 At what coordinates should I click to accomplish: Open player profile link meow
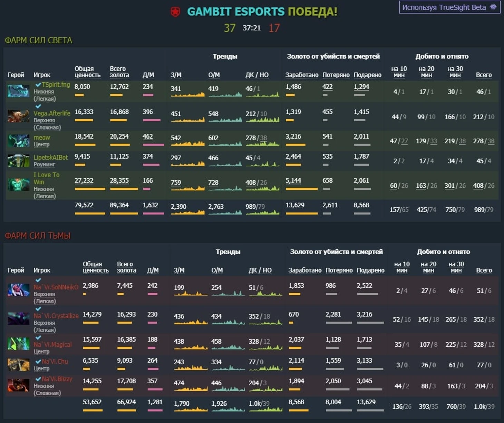pyautogui.click(x=42, y=137)
